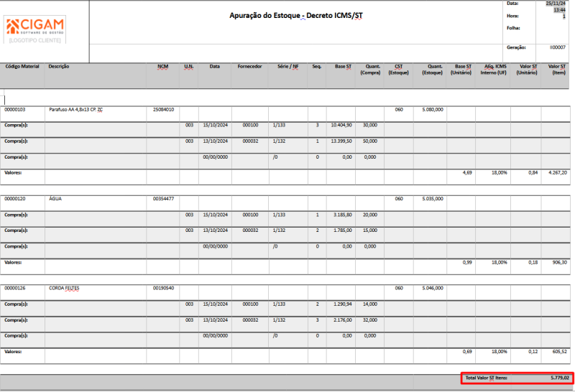Click unit ST value 0,84

point(533,172)
